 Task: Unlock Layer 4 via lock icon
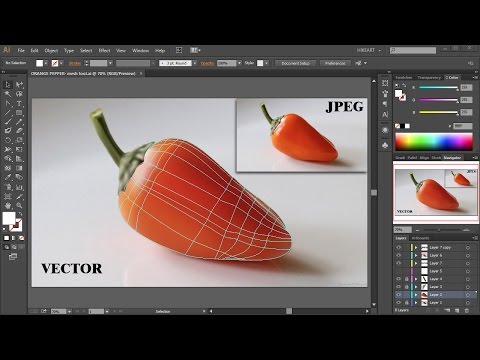406,279
